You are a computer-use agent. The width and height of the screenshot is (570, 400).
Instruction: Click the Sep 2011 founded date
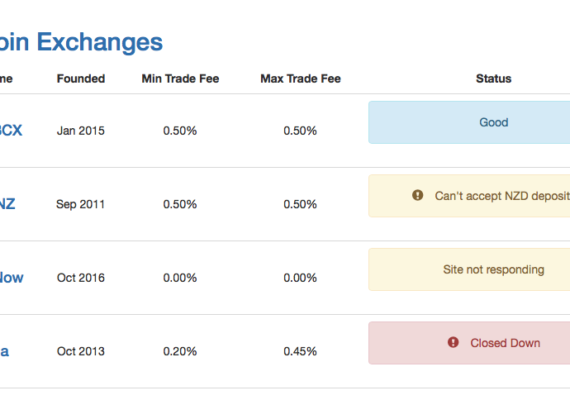pos(80,204)
